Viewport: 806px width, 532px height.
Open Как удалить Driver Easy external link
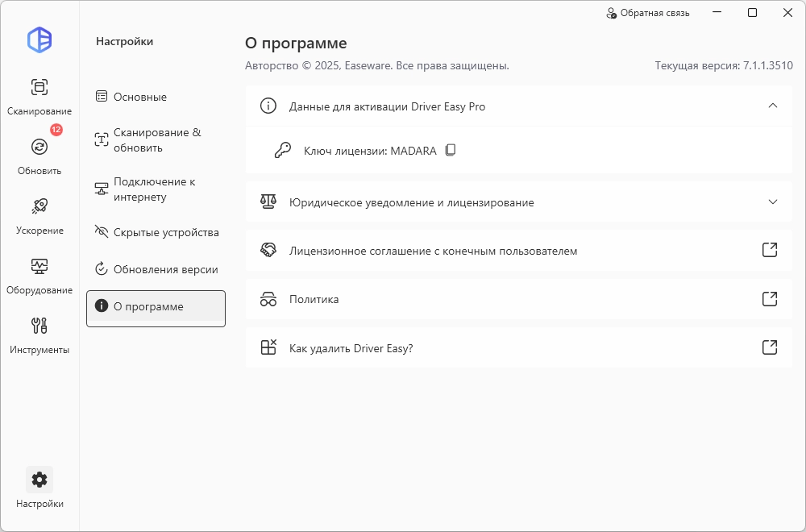click(x=770, y=347)
